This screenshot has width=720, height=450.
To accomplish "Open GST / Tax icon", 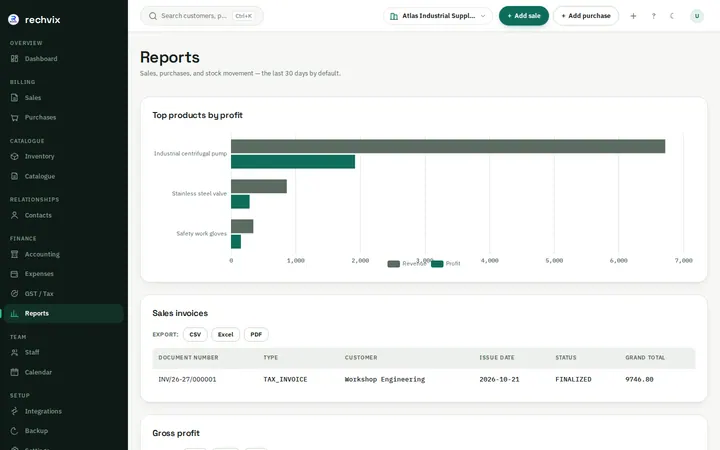I will 15,293.
